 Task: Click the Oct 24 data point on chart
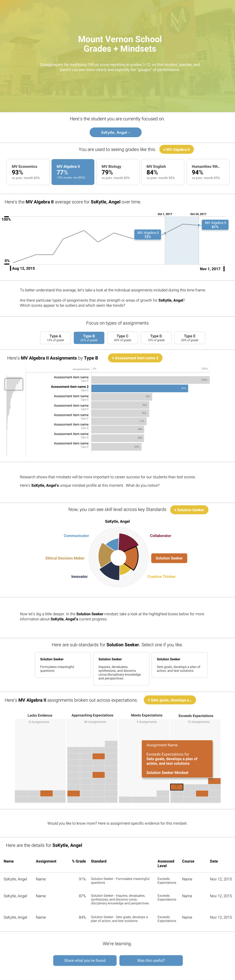click(199, 225)
